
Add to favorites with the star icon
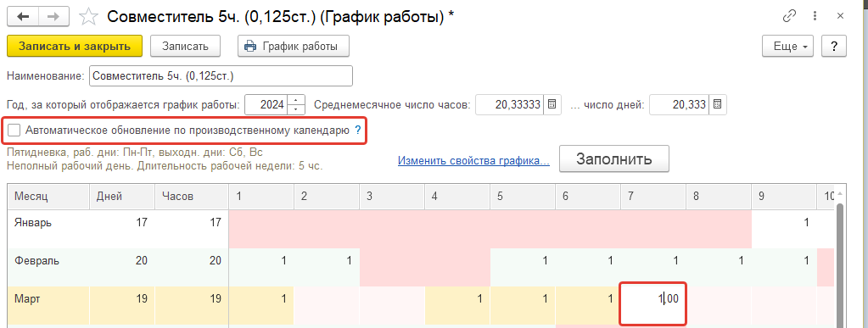coord(88,17)
